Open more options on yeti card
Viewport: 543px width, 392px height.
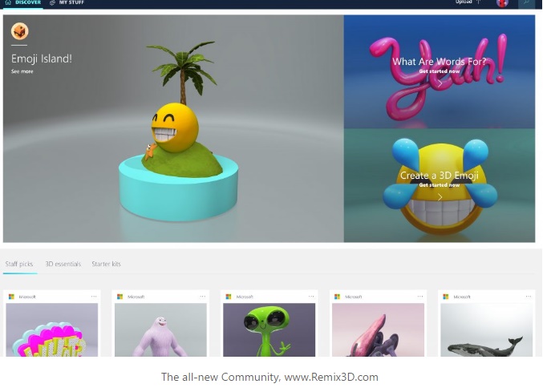point(203,297)
